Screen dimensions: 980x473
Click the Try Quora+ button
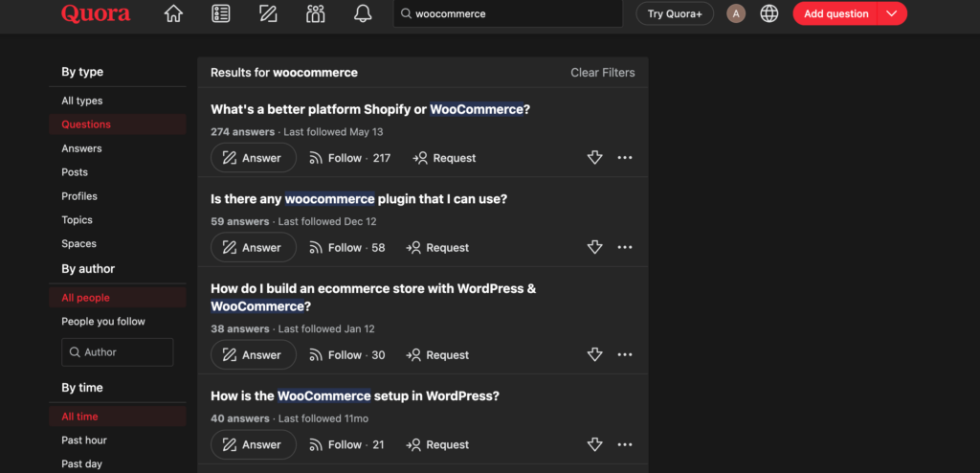(x=675, y=14)
